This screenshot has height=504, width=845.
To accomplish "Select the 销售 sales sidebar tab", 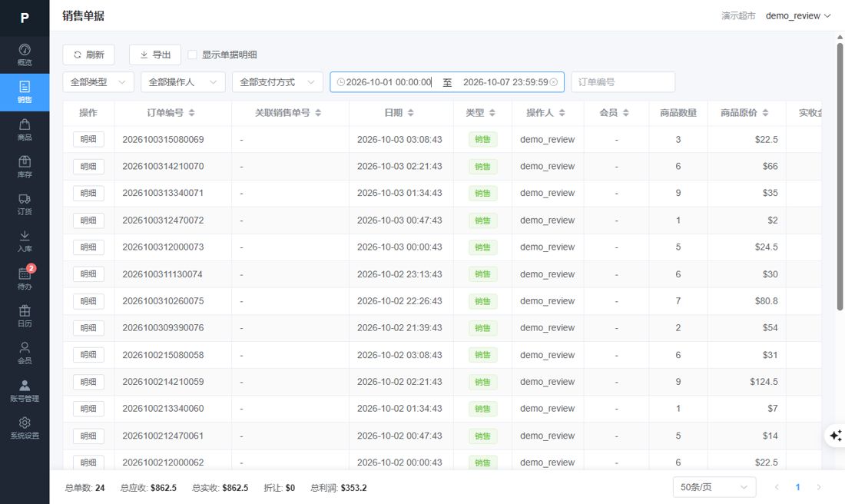I will pyautogui.click(x=25, y=93).
